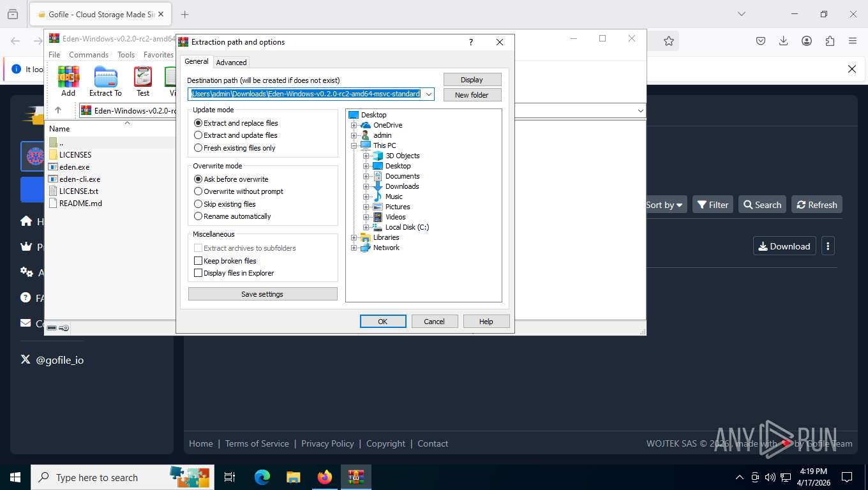868x490 pixels.
Task: Bookmark page with Firefox star icon
Action: click(x=668, y=41)
